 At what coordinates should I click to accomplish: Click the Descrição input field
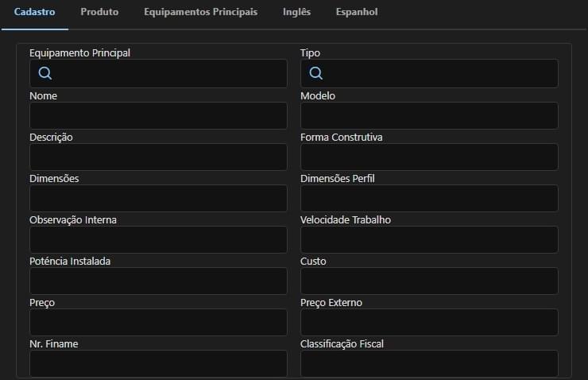coord(158,157)
